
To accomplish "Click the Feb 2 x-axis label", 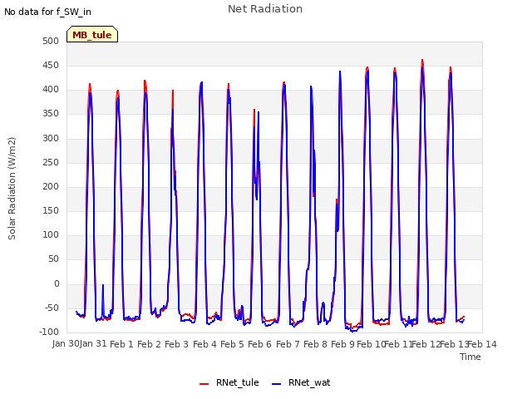I will pyautogui.click(x=149, y=344).
